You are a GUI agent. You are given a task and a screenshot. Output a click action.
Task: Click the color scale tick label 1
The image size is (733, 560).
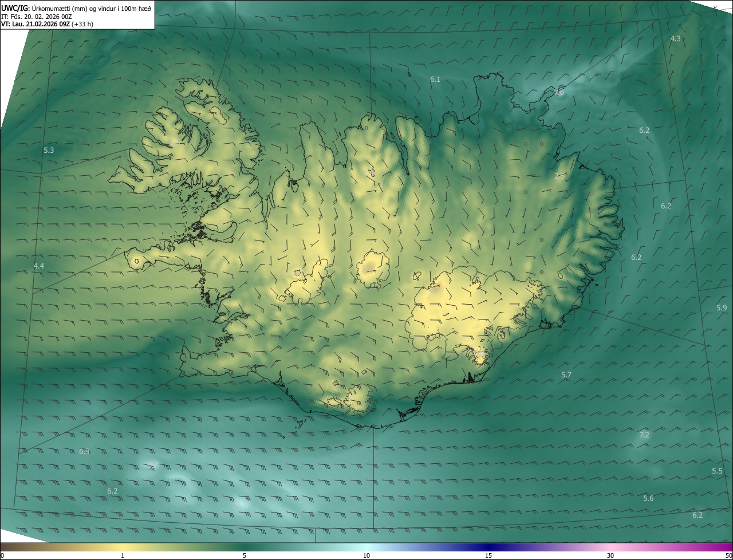click(123, 555)
